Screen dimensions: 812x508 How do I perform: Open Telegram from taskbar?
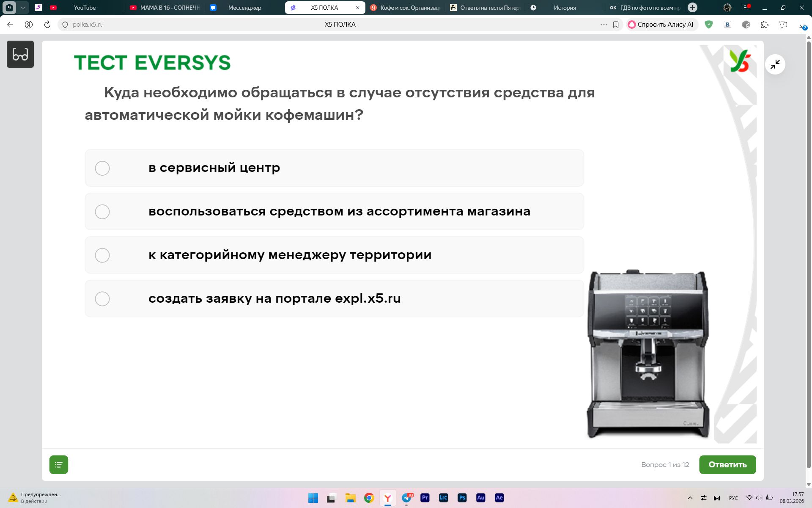click(x=406, y=498)
